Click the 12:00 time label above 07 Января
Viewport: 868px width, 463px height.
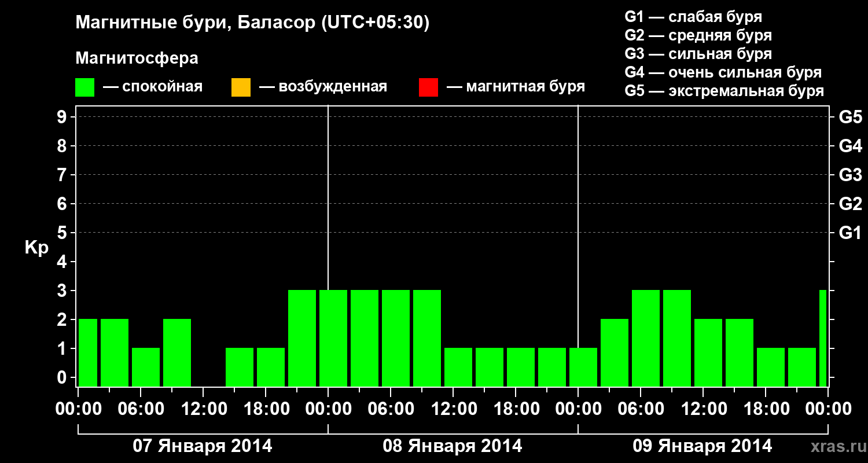click(203, 409)
